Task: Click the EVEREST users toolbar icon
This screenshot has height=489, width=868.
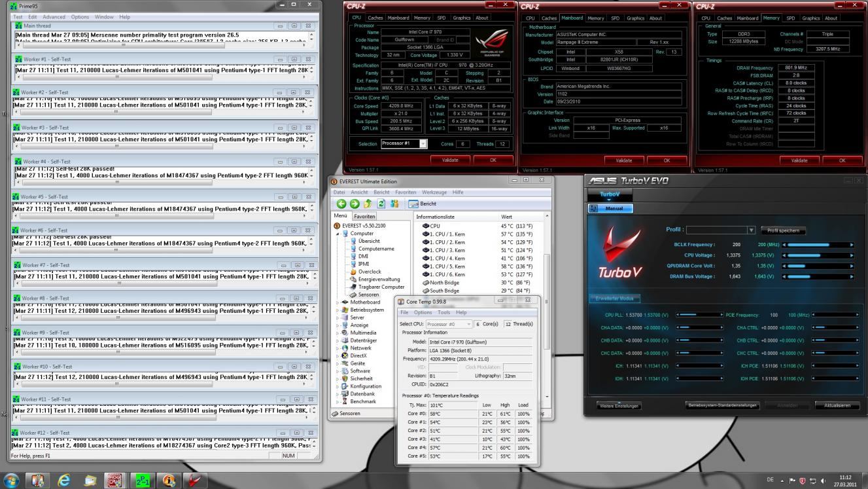Action: point(394,204)
